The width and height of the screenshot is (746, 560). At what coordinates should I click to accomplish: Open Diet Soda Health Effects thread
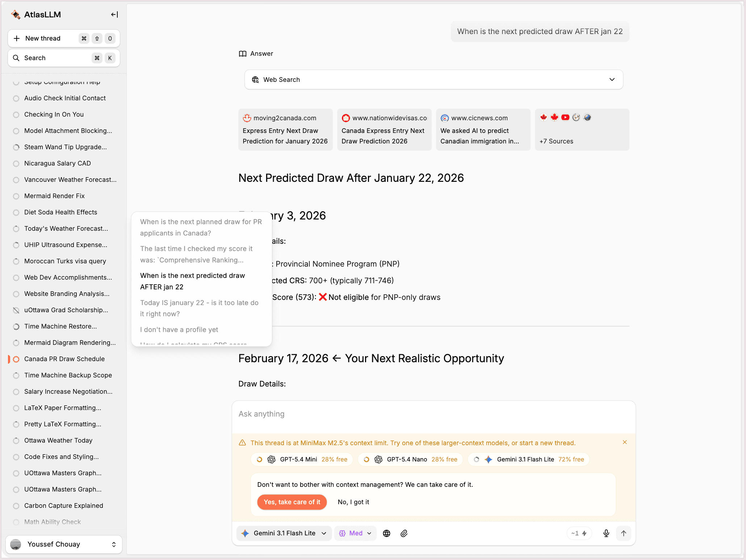pyautogui.click(x=60, y=212)
